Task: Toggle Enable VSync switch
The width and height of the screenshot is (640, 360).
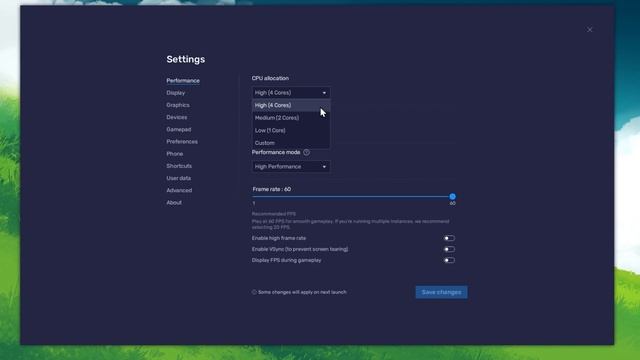Action: click(x=449, y=249)
